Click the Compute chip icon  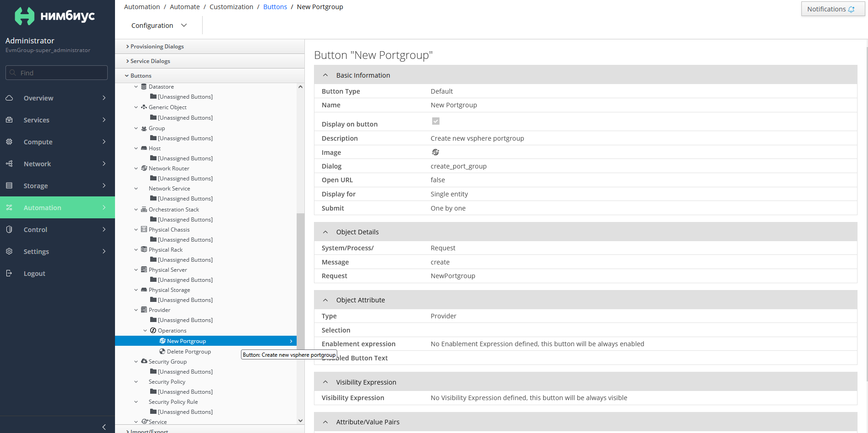[x=9, y=142]
